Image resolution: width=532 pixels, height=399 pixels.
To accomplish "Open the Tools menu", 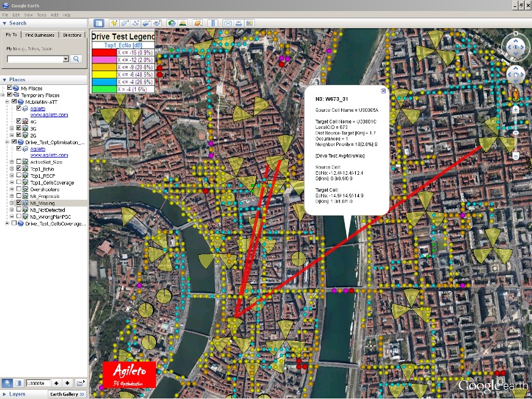I will [42, 14].
